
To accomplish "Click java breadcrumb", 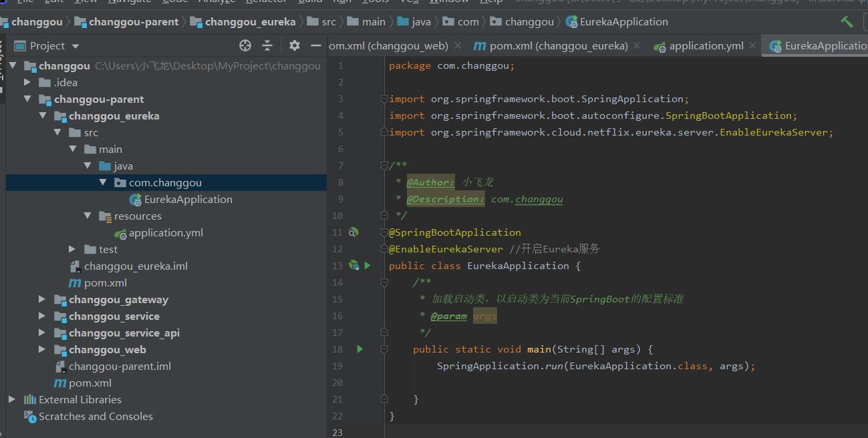I will click(414, 21).
